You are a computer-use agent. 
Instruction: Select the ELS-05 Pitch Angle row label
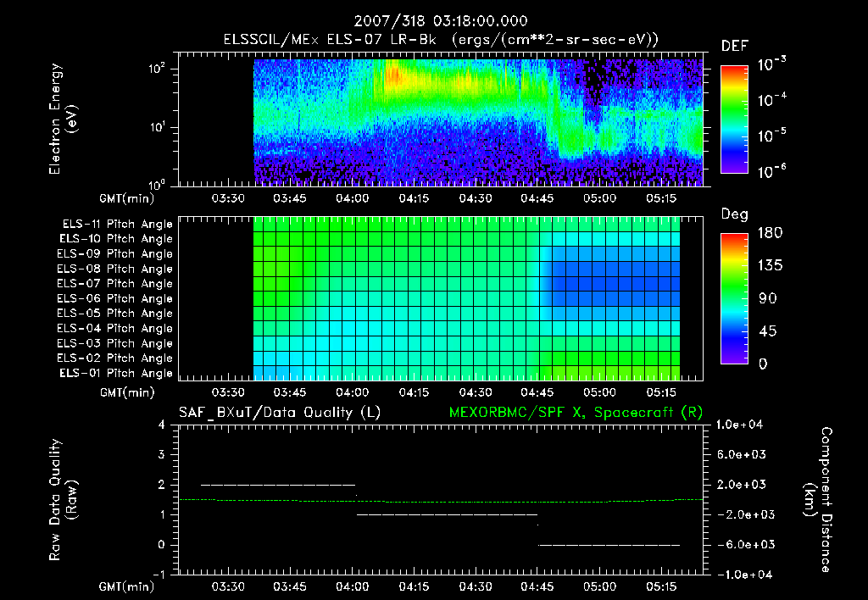point(115,314)
